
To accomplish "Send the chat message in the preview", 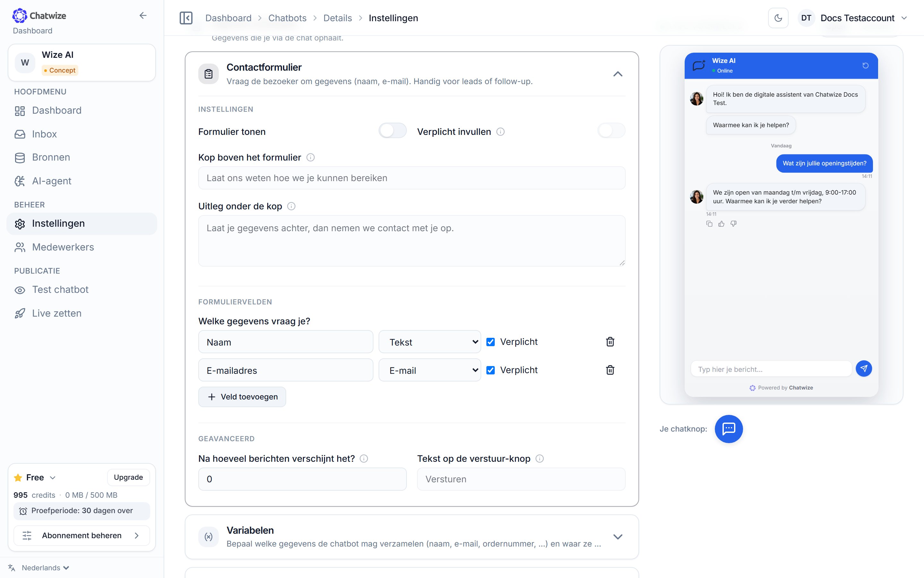I will pyautogui.click(x=864, y=369).
